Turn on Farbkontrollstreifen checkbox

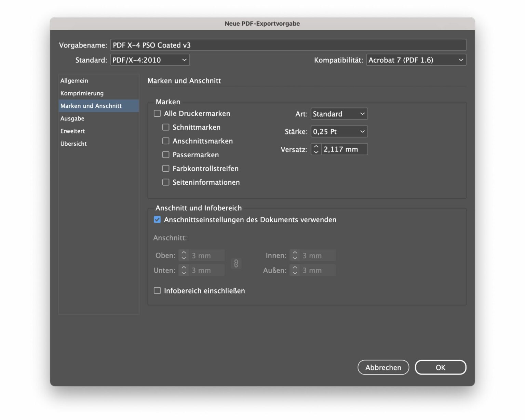click(166, 168)
